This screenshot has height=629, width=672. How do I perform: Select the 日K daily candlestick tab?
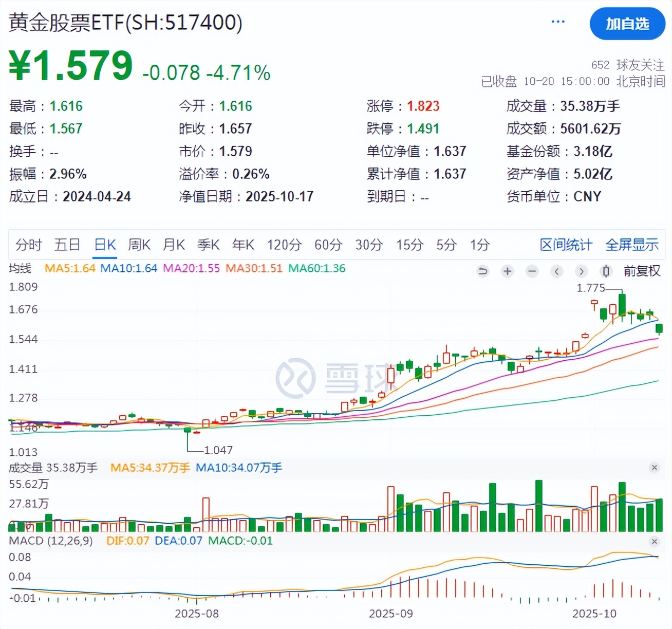click(x=105, y=245)
